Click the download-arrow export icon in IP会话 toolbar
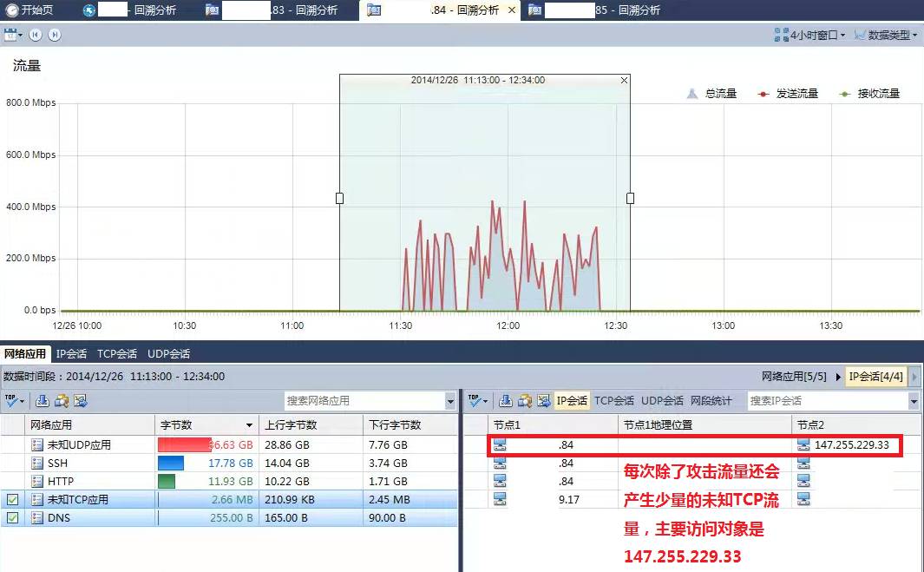Image resolution: width=924 pixels, height=572 pixels. tap(506, 401)
